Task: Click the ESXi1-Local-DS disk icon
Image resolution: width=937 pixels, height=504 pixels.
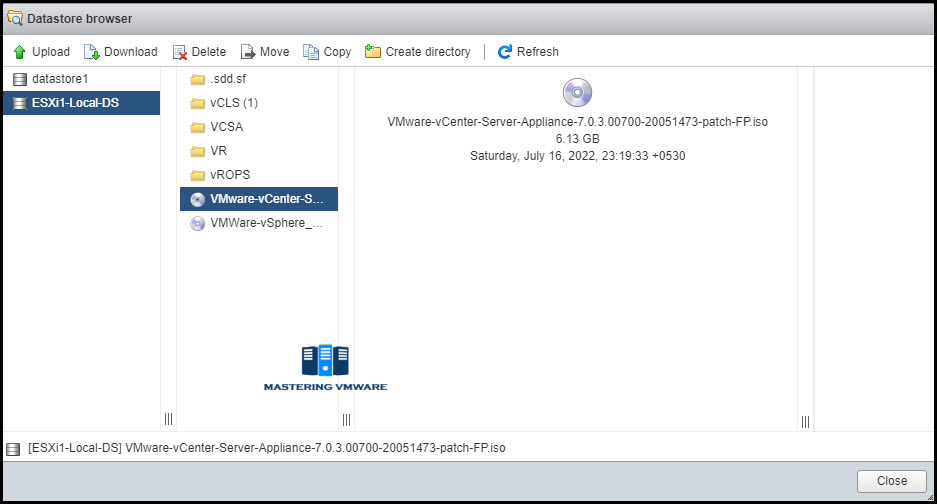Action: click(20, 103)
